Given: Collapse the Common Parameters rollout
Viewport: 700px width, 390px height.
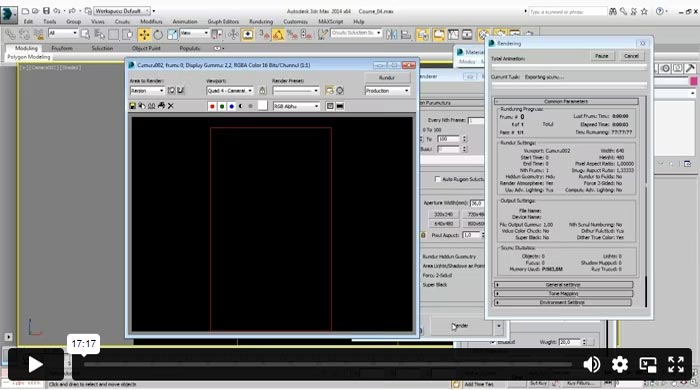Looking at the screenshot, I should (566, 101).
